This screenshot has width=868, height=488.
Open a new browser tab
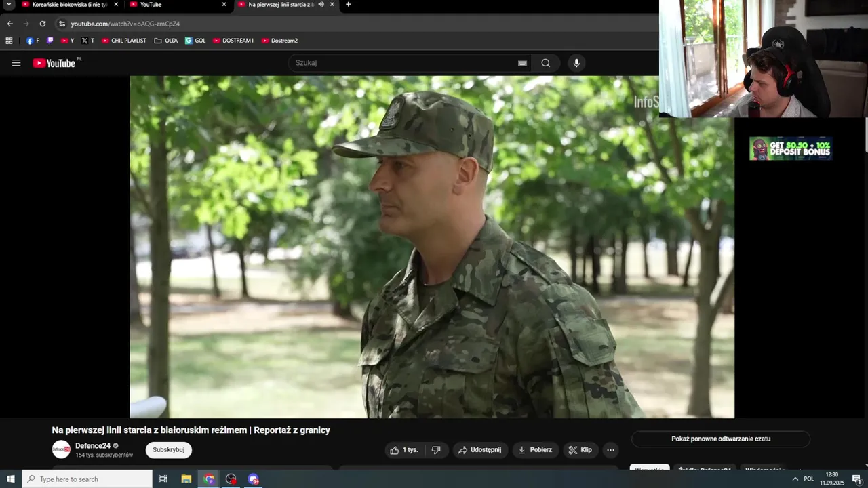(x=349, y=5)
